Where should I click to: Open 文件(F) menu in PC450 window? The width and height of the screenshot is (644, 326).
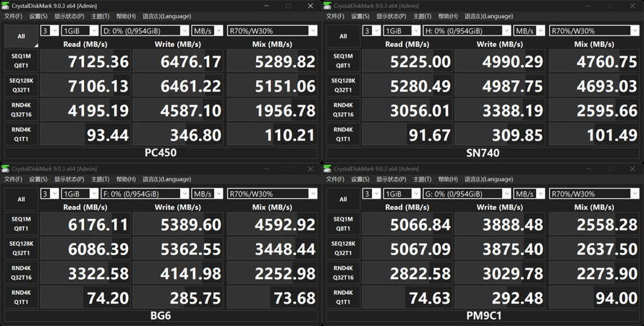click(x=13, y=17)
